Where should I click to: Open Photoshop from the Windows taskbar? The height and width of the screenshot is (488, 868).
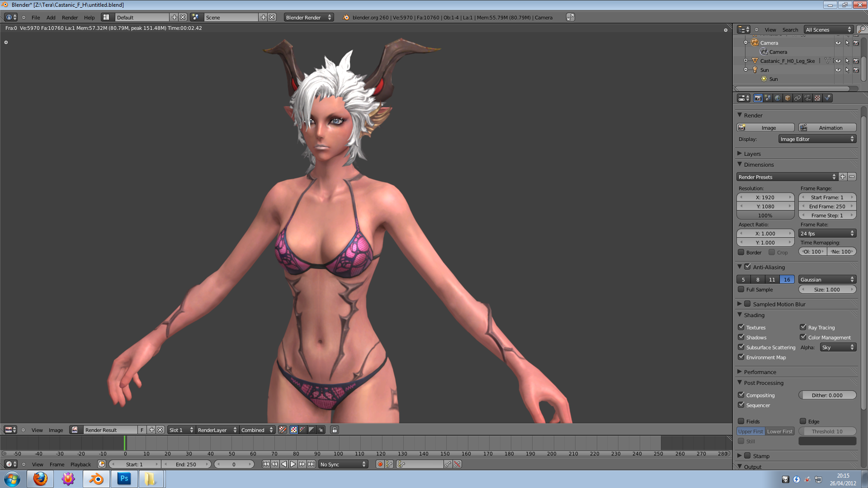click(124, 479)
